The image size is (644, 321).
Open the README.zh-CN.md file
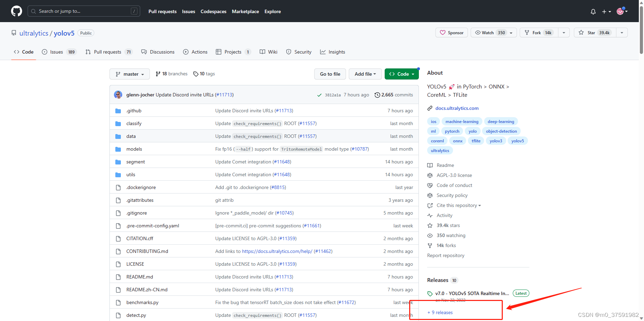coord(147,290)
